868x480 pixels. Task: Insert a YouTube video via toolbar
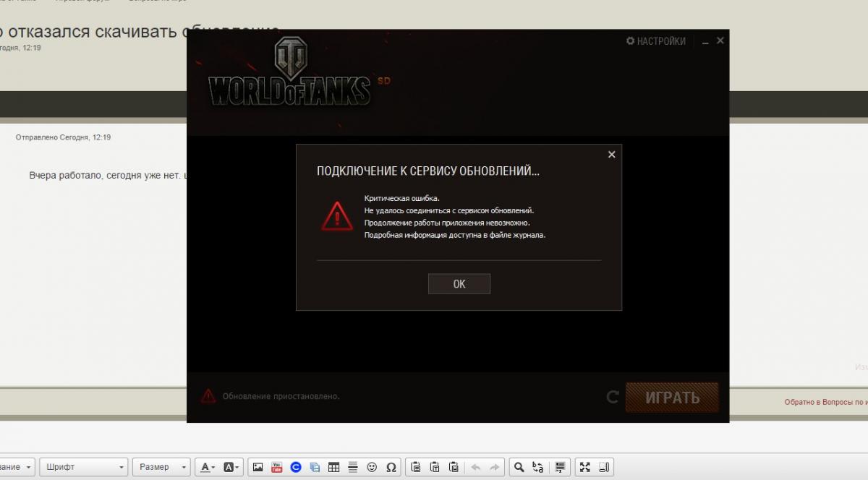pos(277,467)
